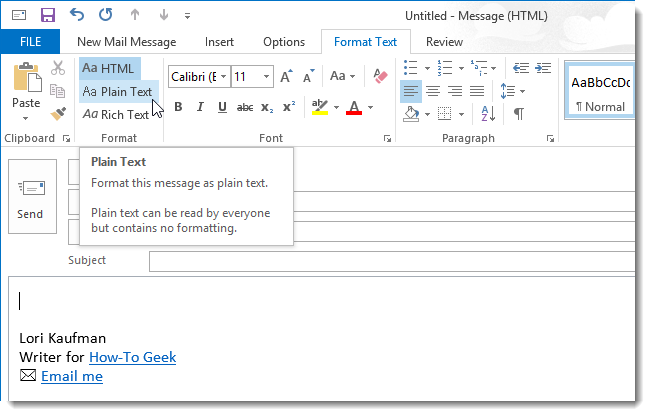Open Customize Quick Access Toolbar dropdown
Viewport: 650px width, 416px height.
187,16
